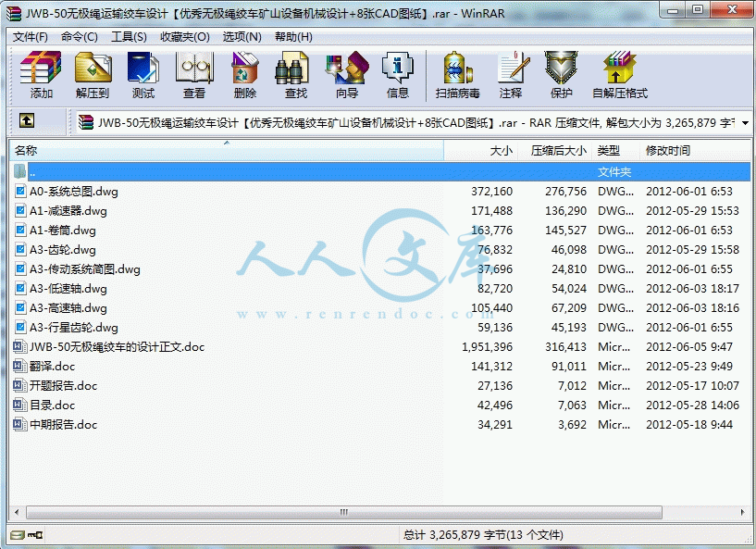Click the Word icon of 目录.doc
This screenshot has width=756, height=549.
[x=19, y=405]
